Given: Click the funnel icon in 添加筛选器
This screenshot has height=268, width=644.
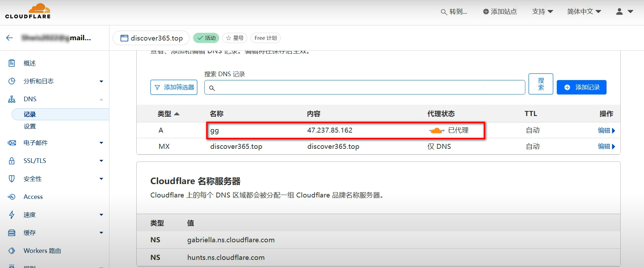Looking at the screenshot, I should click(157, 87).
